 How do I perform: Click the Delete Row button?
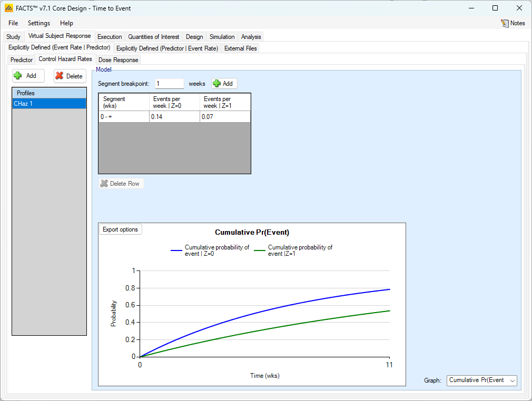tap(121, 184)
